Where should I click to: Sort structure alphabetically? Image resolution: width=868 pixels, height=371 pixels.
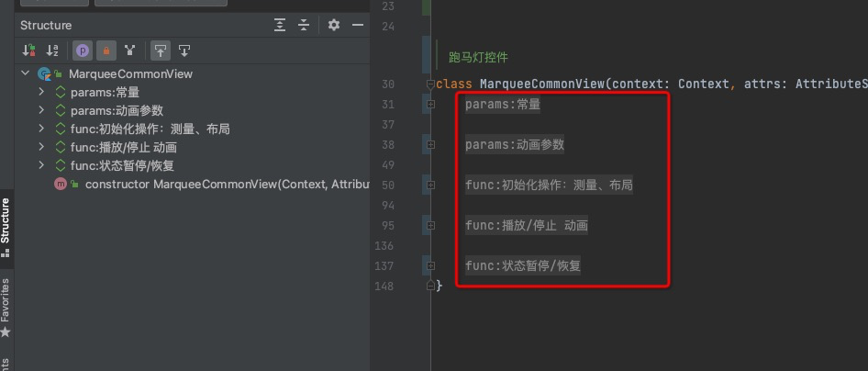pos(52,51)
